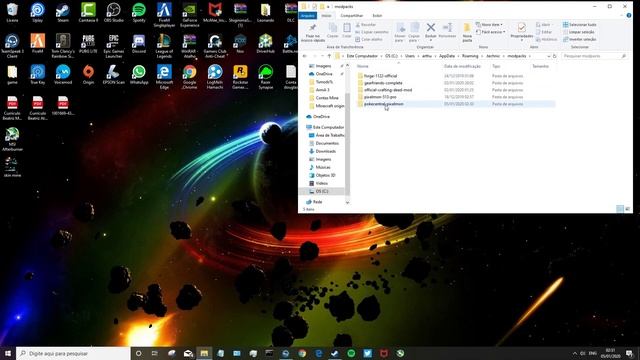Open the OBS Studio desktop shortcut
This screenshot has height=360, width=640.
(x=113, y=13)
